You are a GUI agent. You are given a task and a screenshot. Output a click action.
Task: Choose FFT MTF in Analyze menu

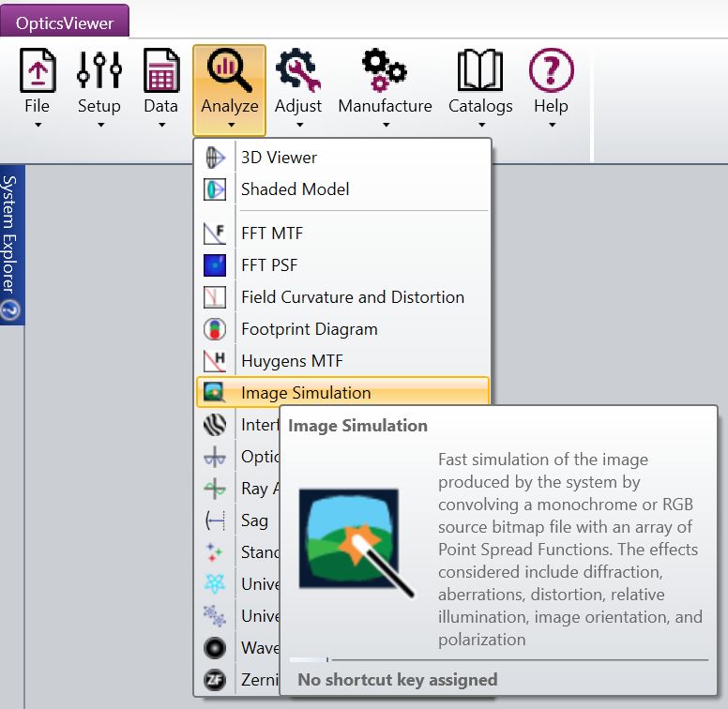[x=272, y=234]
